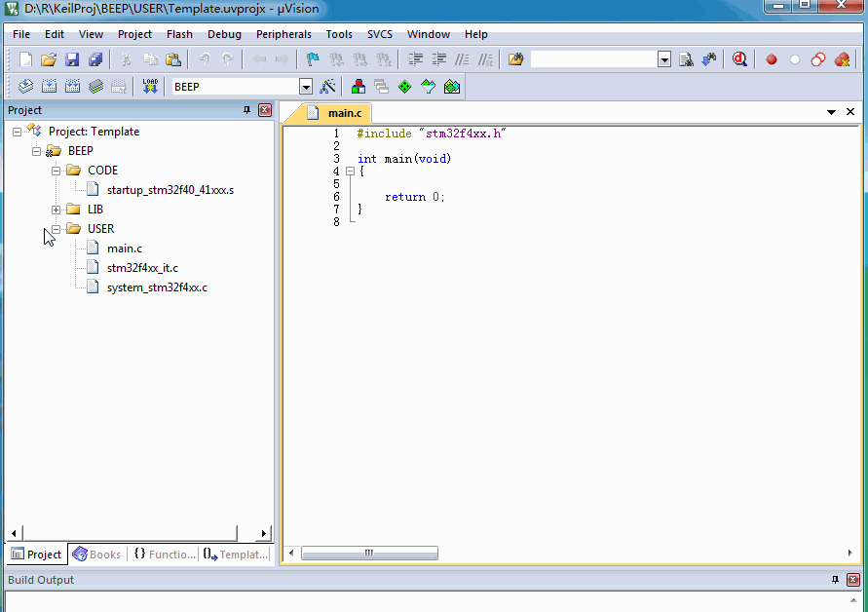Collapse the main function code fold
The height and width of the screenshot is (612, 868).
350,172
